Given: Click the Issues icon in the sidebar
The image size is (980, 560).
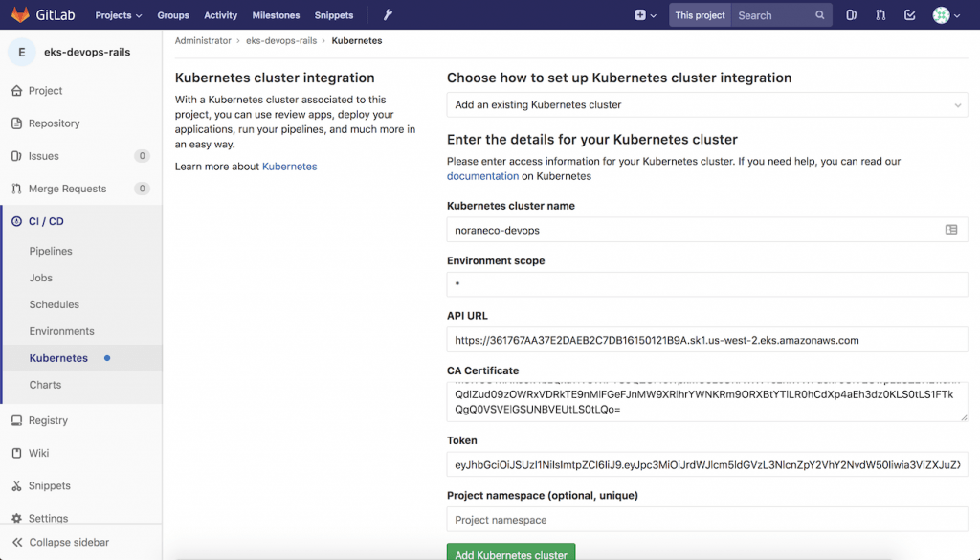Looking at the screenshot, I should (17, 156).
